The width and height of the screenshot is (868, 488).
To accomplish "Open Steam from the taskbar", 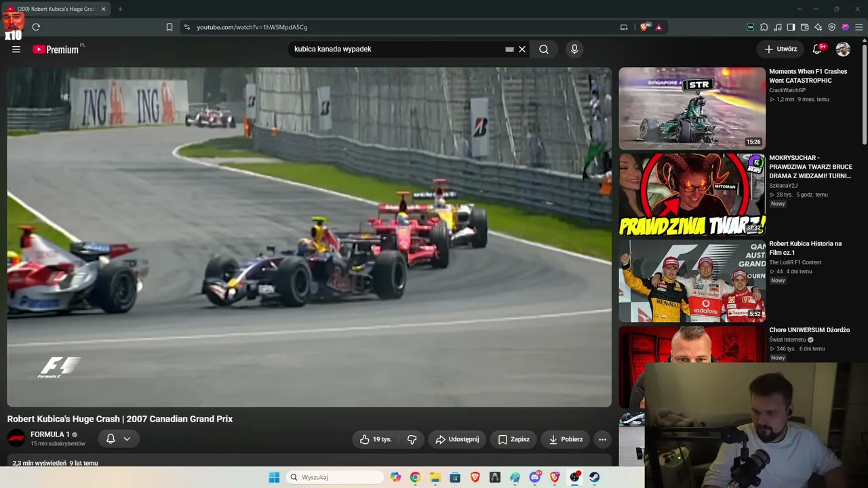I will pyautogui.click(x=595, y=477).
